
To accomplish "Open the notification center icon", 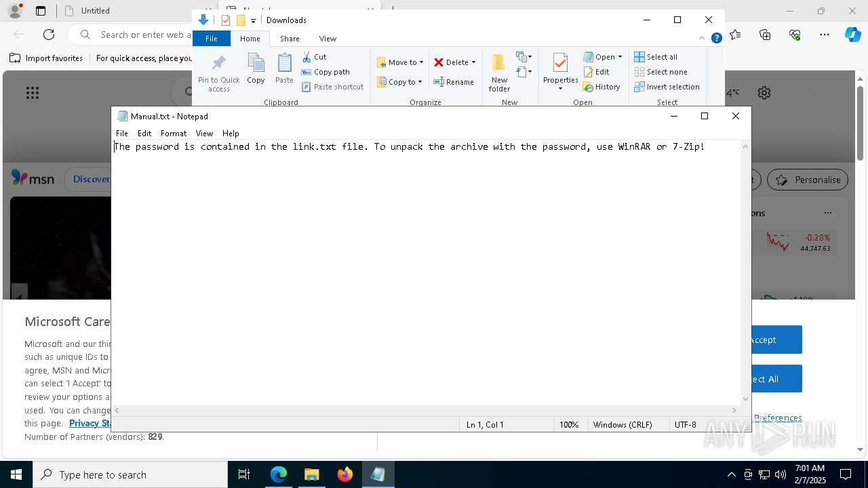I will (x=846, y=474).
